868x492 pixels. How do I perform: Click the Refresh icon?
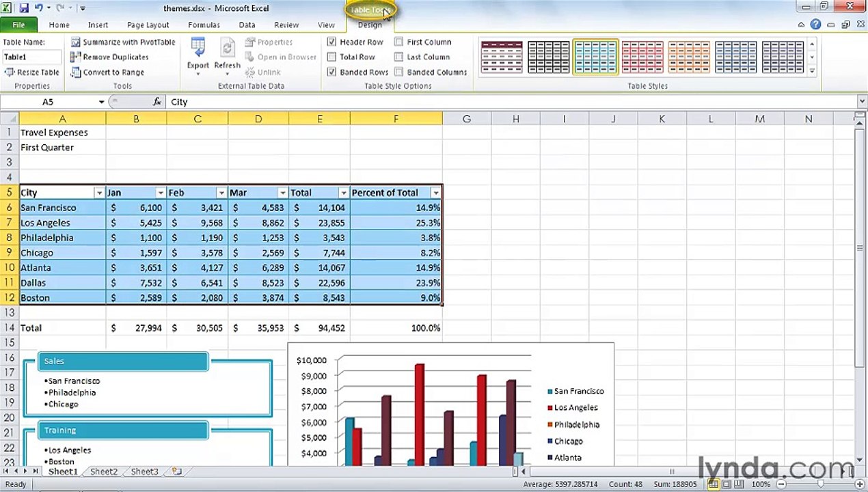[227, 48]
